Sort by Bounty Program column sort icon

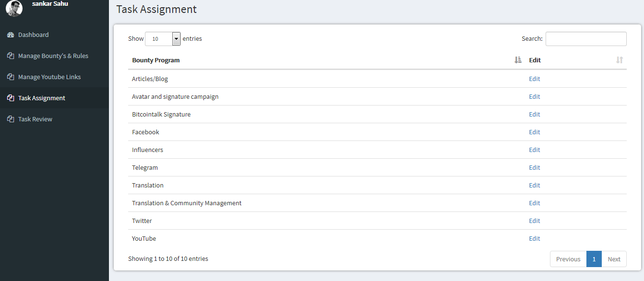tap(518, 60)
